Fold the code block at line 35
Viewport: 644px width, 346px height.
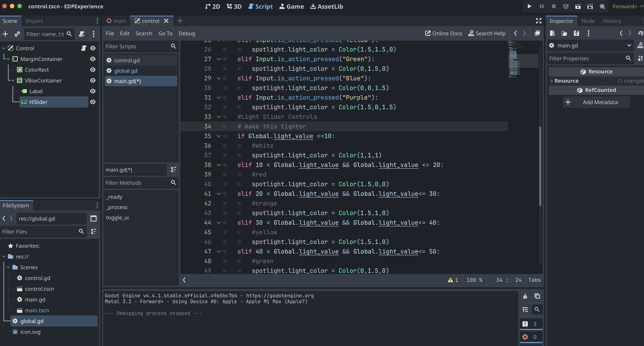tap(219, 136)
